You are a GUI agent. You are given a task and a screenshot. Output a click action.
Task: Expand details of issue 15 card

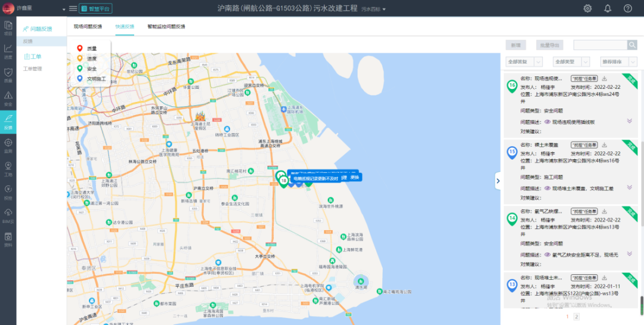(629, 187)
